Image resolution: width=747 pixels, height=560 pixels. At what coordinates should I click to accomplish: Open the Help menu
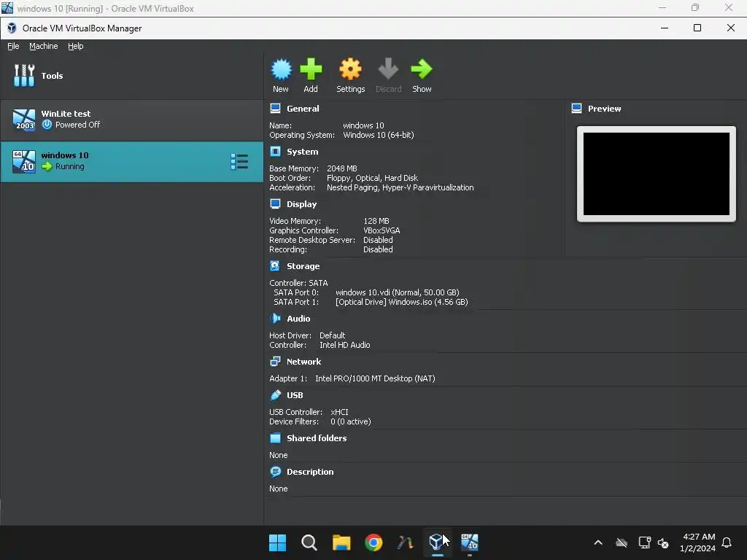pos(75,46)
